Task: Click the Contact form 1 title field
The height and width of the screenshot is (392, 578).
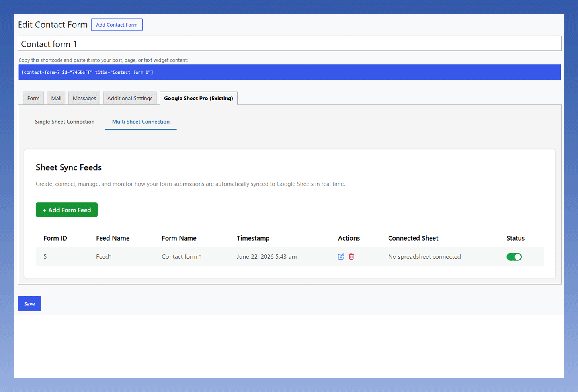Action: click(290, 44)
